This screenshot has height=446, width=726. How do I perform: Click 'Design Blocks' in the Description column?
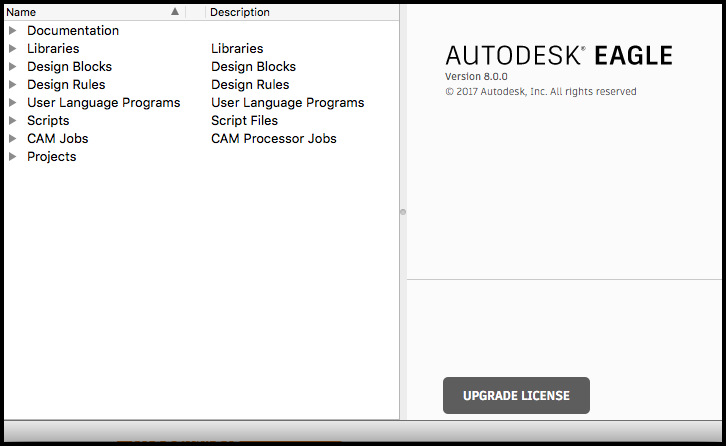(x=253, y=67)
